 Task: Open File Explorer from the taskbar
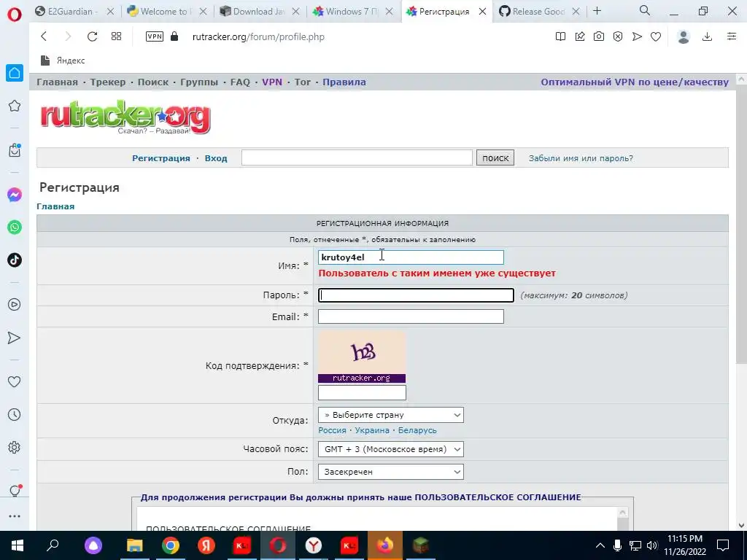[134, 545]
